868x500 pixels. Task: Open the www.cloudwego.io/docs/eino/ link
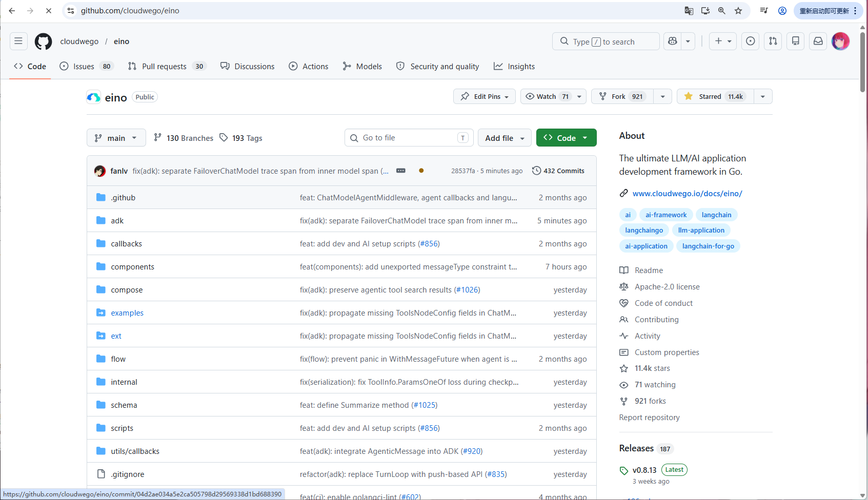[x=687, y=193]
